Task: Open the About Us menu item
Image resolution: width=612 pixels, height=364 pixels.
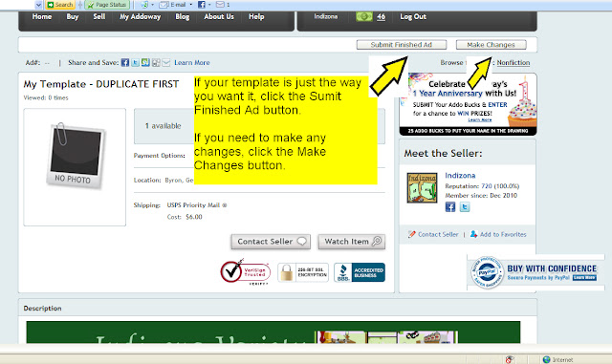Action: click(x=219, y=17)
